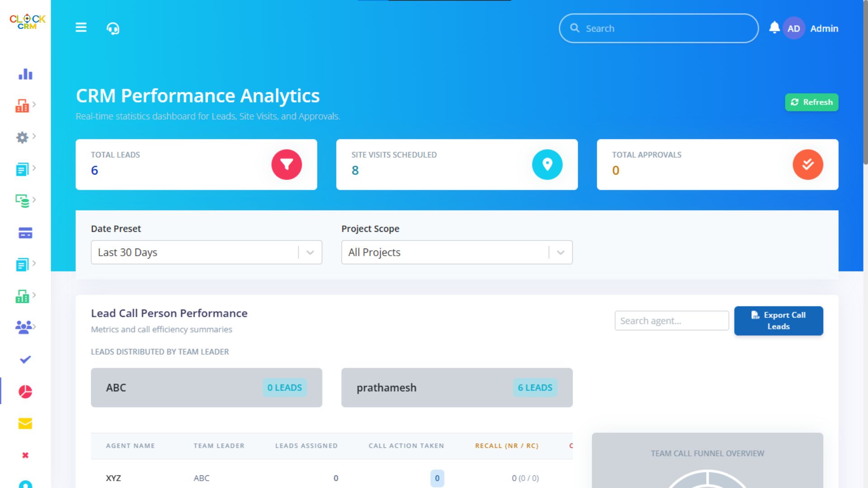Open the users group sidebar icon
Screen dimensions: 868x488
[x=24, y=327]
